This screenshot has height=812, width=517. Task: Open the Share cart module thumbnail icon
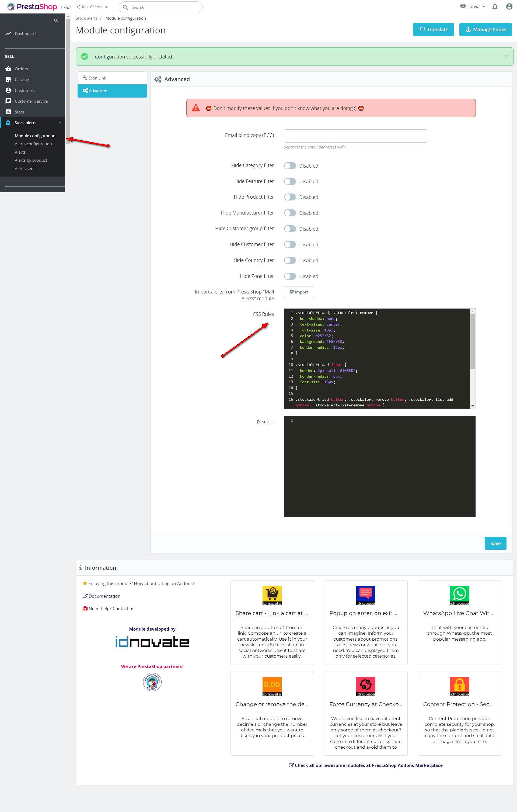pyautogui.click(x=272, y=596)
